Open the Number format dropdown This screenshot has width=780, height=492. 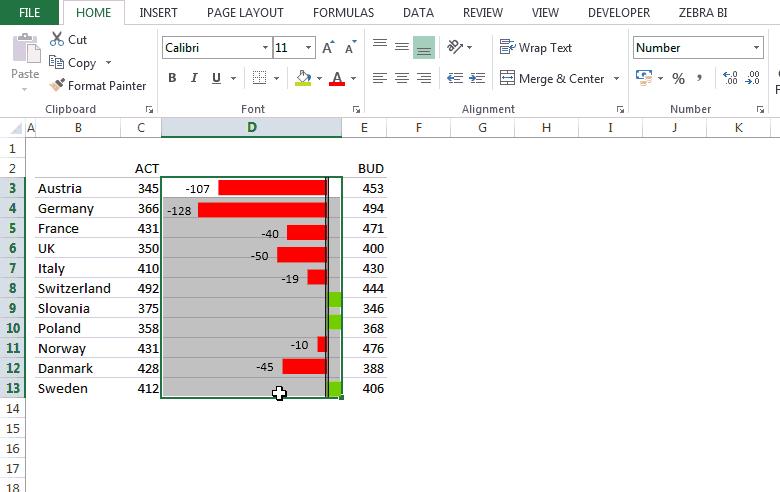click(756, 47)
